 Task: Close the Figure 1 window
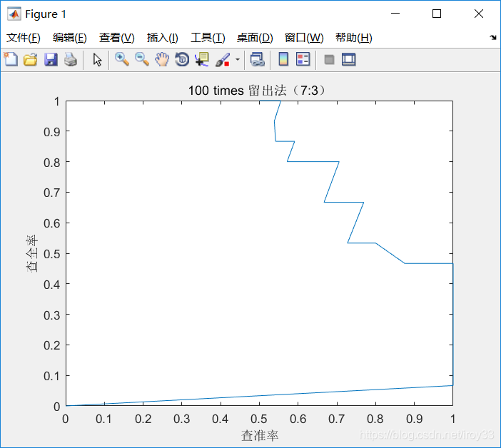[x=479, y=14]
